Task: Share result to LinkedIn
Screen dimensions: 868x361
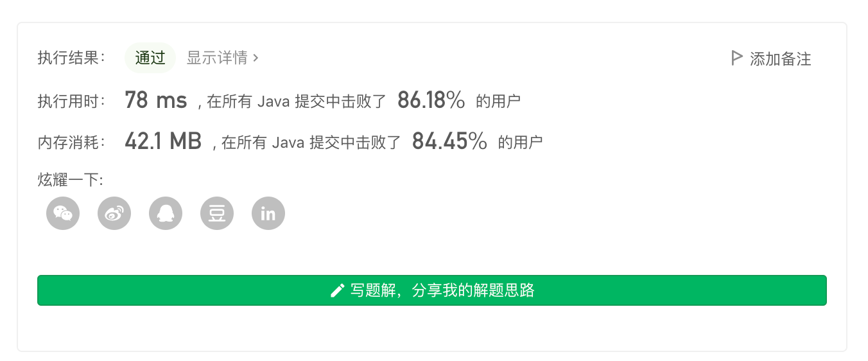Action: (268, 213)
